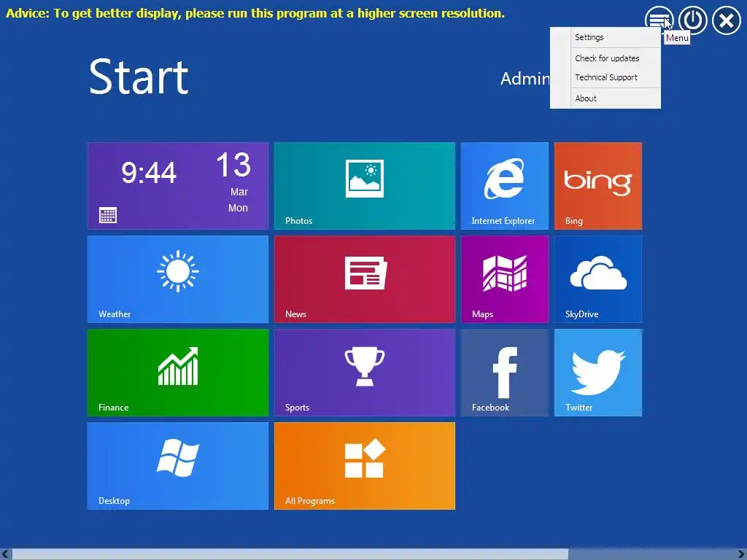Image resolution: width=747 pixels, height=560 pixels.
Task: Open the Finance tile
Action: 178,373
